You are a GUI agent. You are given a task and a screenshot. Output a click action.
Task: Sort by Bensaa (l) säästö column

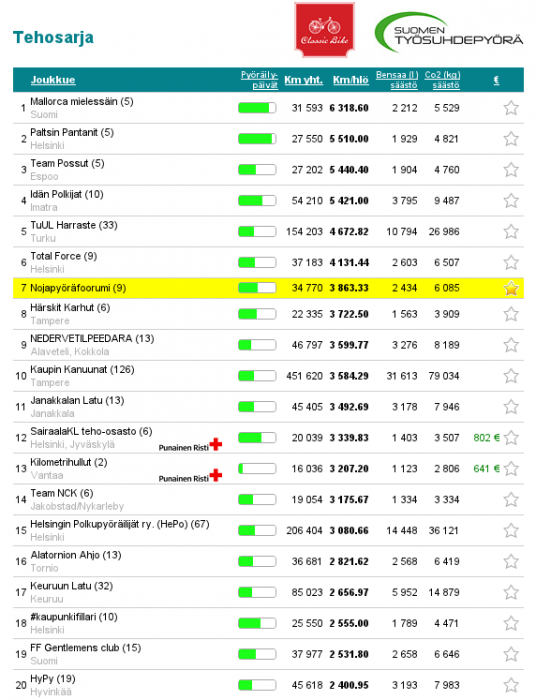pyautogui.click(x=397, y=80)
